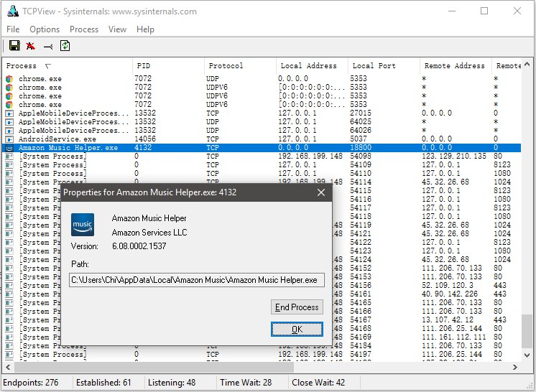The height and width of the screenshot is (392, 536).
Task: Click the Chrome icon on the UDP 5353 row
Action: pyautogui.click(x=9, y=79)
